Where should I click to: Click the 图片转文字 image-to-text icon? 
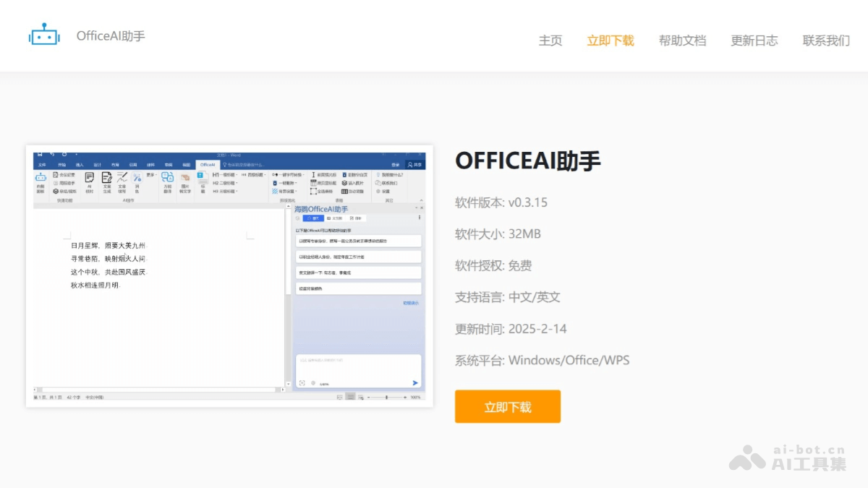(x=187, y=178)
